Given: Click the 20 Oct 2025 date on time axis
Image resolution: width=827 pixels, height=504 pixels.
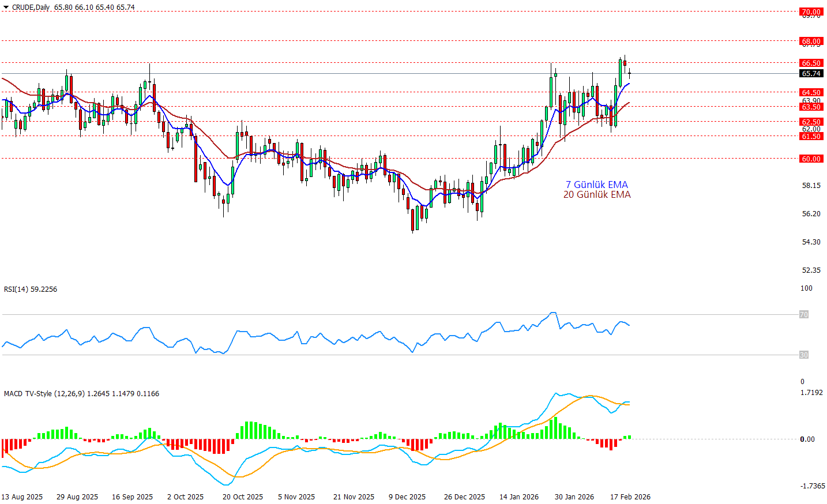Looking at the screenshot, I should coord(243,497).
